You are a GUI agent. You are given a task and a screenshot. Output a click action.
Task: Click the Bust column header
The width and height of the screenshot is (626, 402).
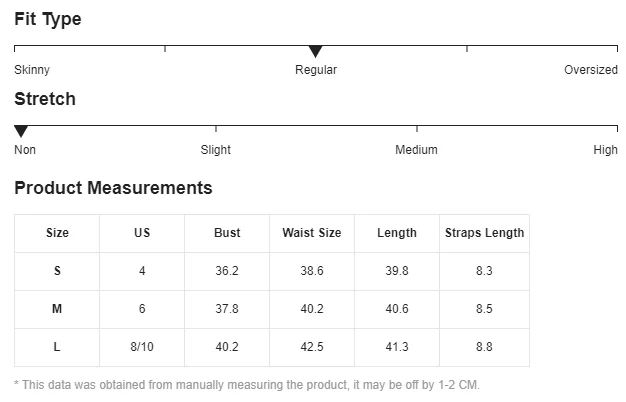(x=227, y=233)
